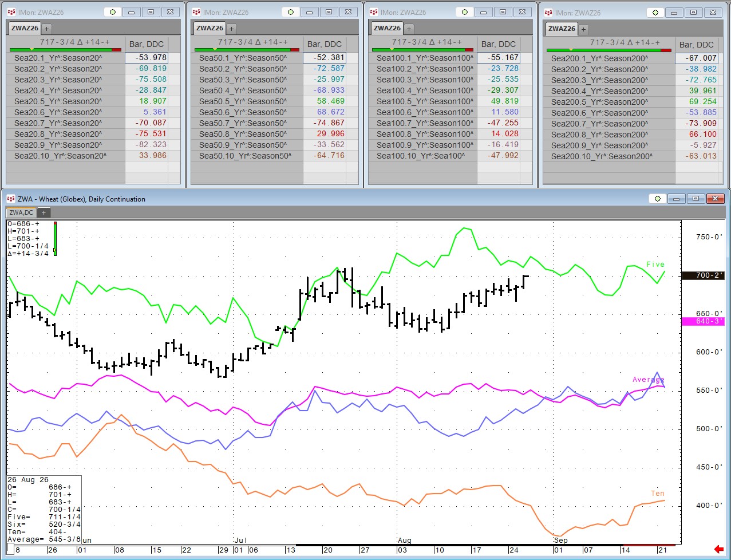
Task: Add a new tab in the Season200 IMon window
Action: pos(583,29)
